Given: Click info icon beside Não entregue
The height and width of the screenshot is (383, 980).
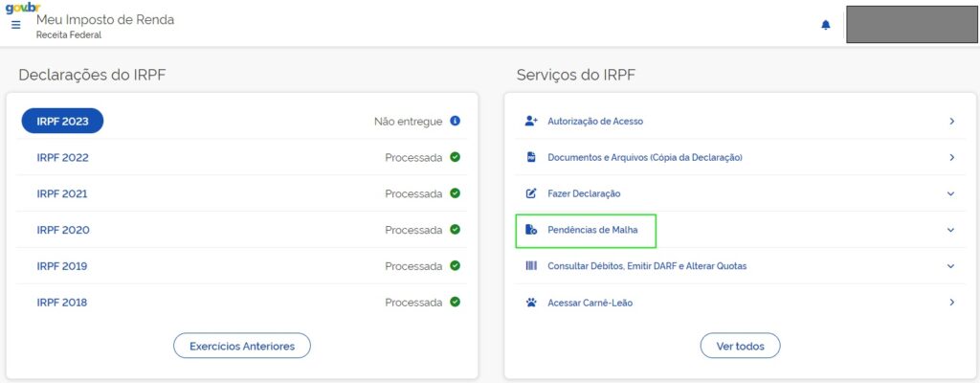Looking at the screenshot, I should pyautogui.click(x=455, y=121).
